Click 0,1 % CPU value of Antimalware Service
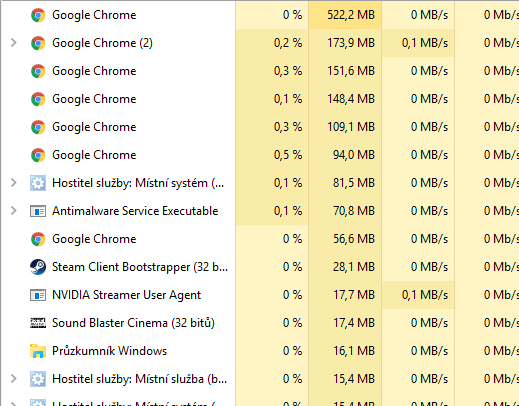Image resolution: width=519 pixels, height=406 pixels. 288,211
